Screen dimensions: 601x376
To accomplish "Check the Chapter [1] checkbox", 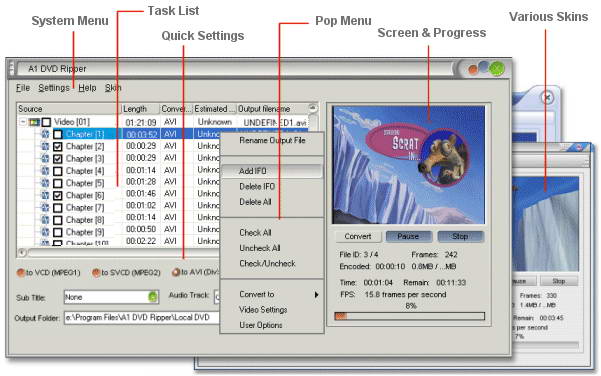I will [57, 134].
